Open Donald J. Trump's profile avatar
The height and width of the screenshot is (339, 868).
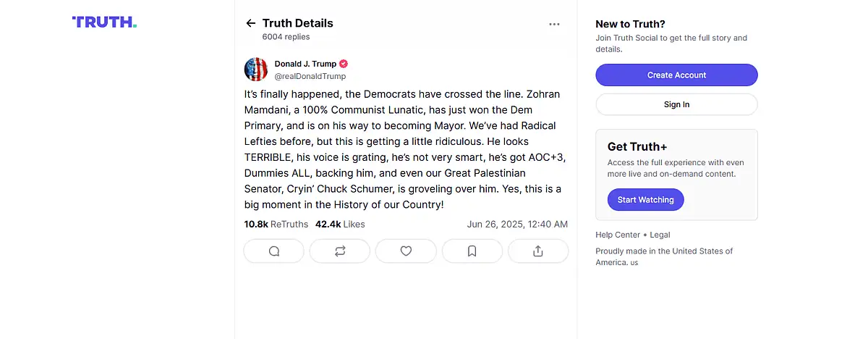click(256, 70)
